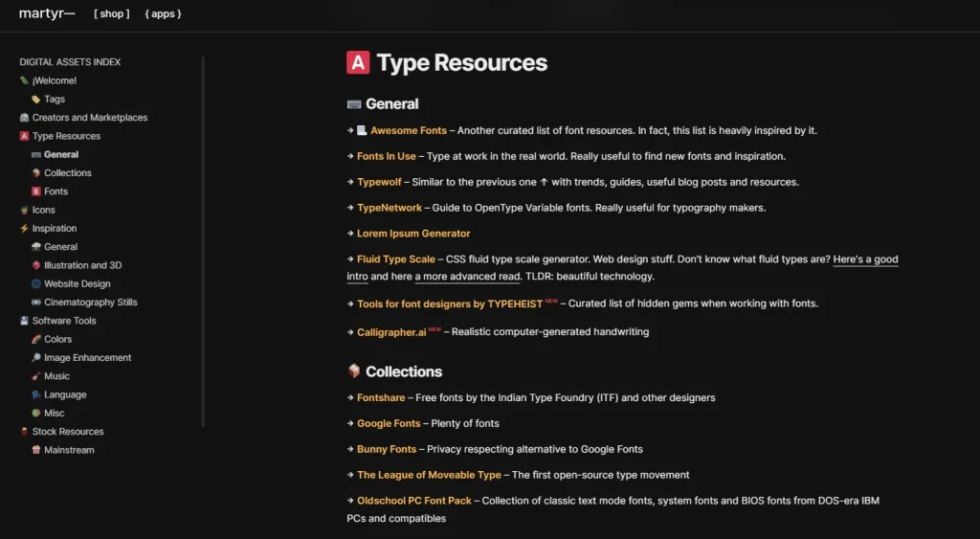980x539 pixels.
Task: Go to ¡Welcome! in the sidebar
Action: tap(55, 80)
